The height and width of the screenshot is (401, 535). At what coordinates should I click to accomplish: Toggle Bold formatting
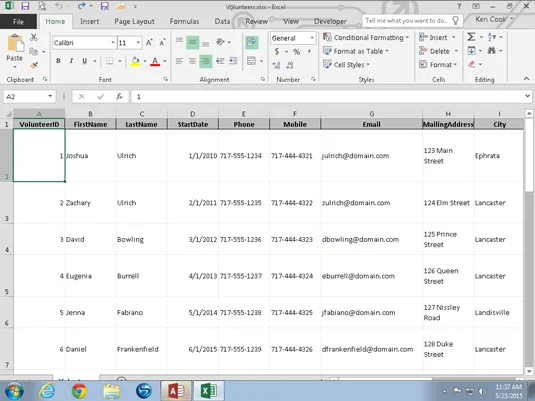pyautogui.click(x=58, y=61)
